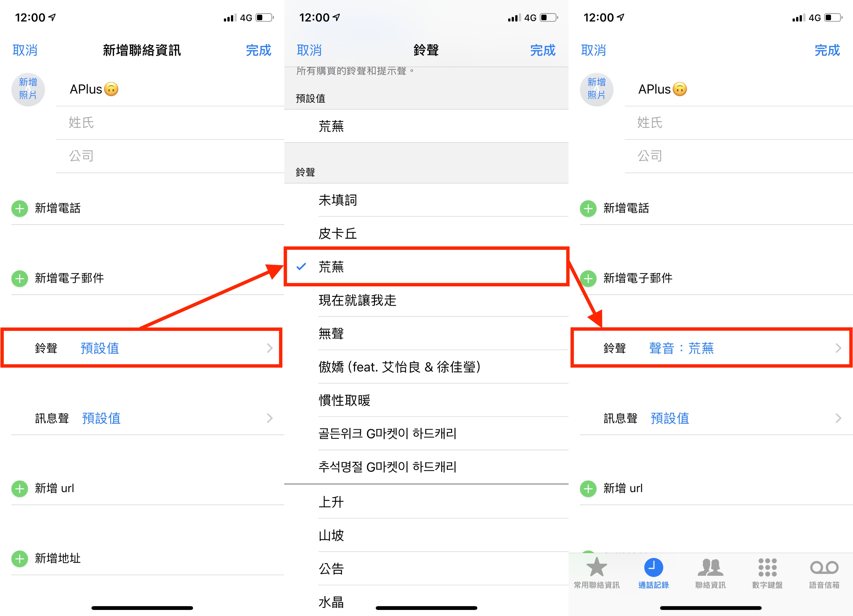Image resolution: width=853 pixels, height=616 pixels.
Task: Tap 取消 in 鈴聲 screen
Action: [x=309, y=50]
